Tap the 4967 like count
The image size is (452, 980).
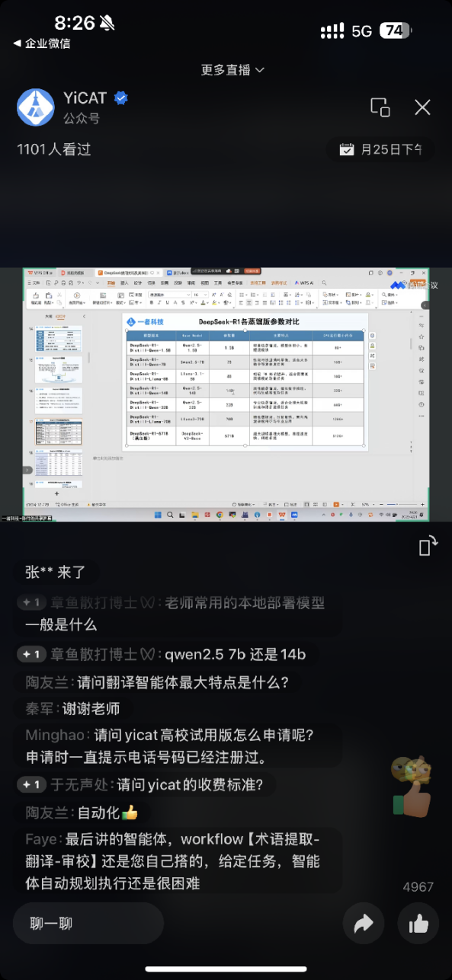click(x=418, y=887)
